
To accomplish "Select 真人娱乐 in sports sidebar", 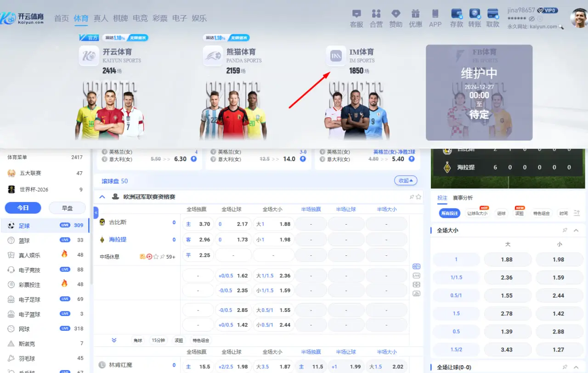I will click(x=45, y=255).
